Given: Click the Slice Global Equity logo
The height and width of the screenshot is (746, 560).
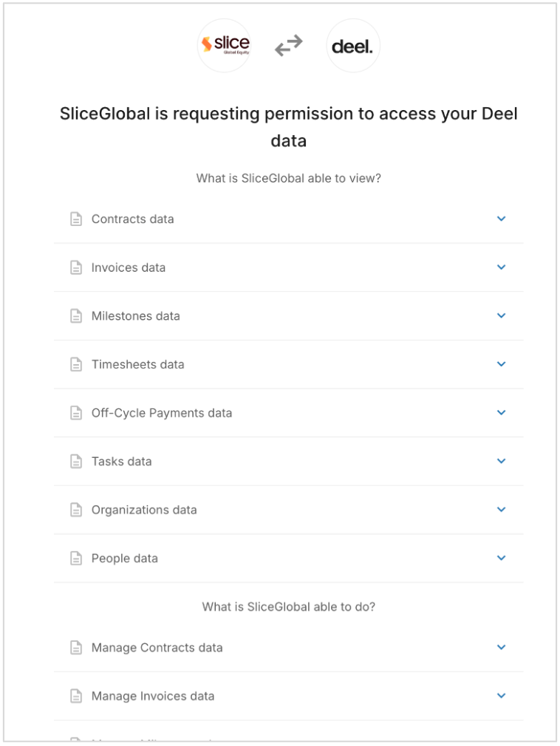Looking at the screenshot, I should (225, 45).
